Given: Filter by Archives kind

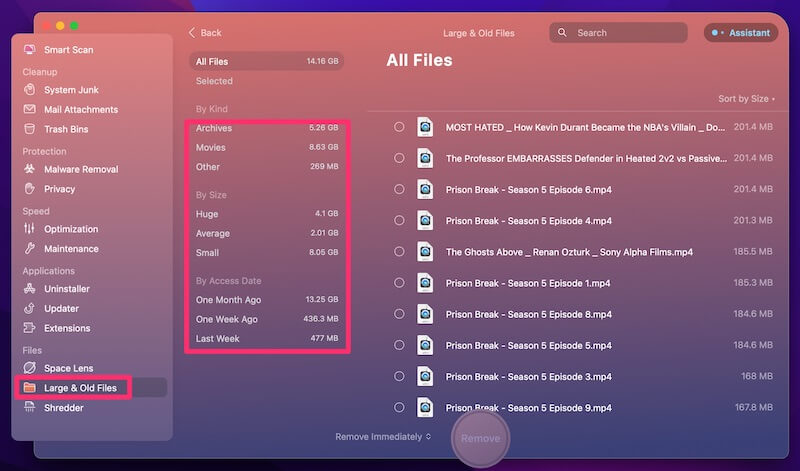Looking at the screenshot, I should pos(267,128).
